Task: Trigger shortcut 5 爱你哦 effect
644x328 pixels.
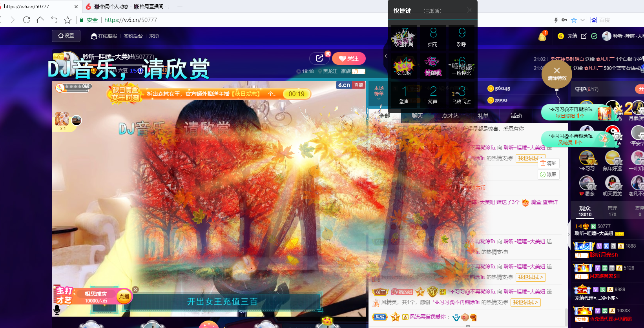Action: 433,66
